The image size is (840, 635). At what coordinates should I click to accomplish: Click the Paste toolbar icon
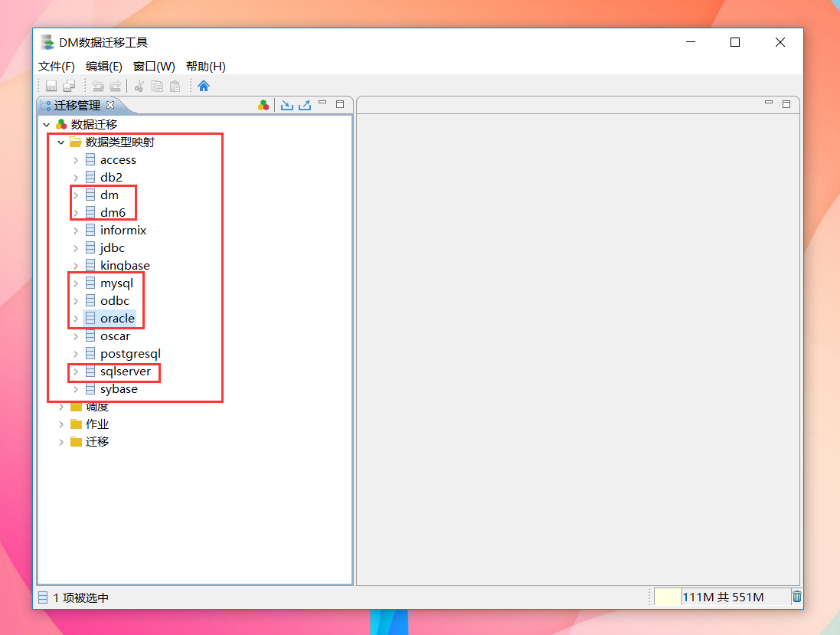175,87
